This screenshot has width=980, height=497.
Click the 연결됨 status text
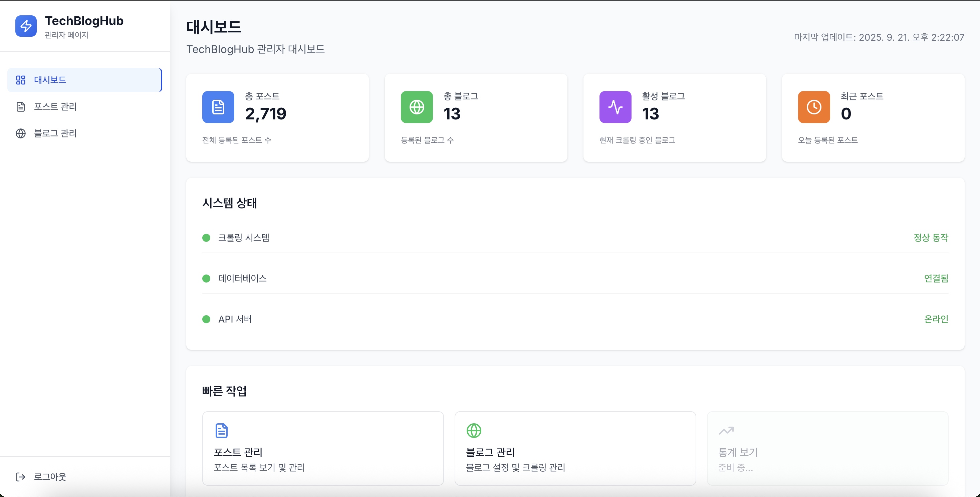(x=936, y=278)
